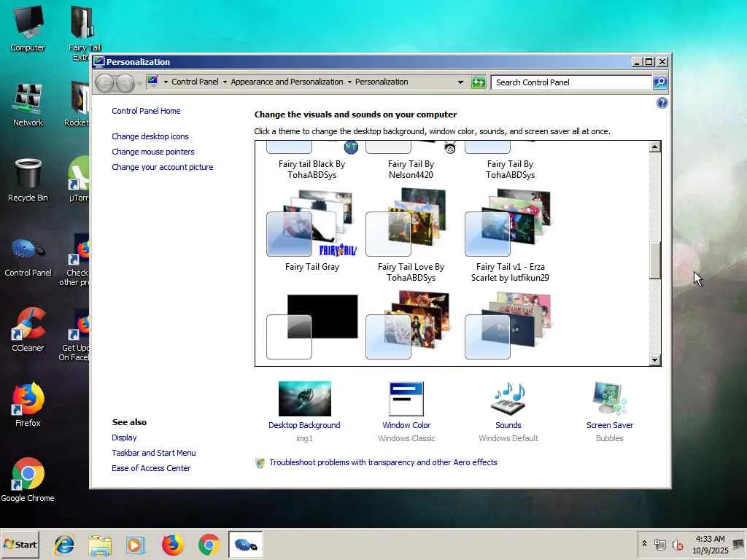Viewport: 747px width, 560px height.
Task: Open the Desktop Background settings icon
Action: (304, 399)
